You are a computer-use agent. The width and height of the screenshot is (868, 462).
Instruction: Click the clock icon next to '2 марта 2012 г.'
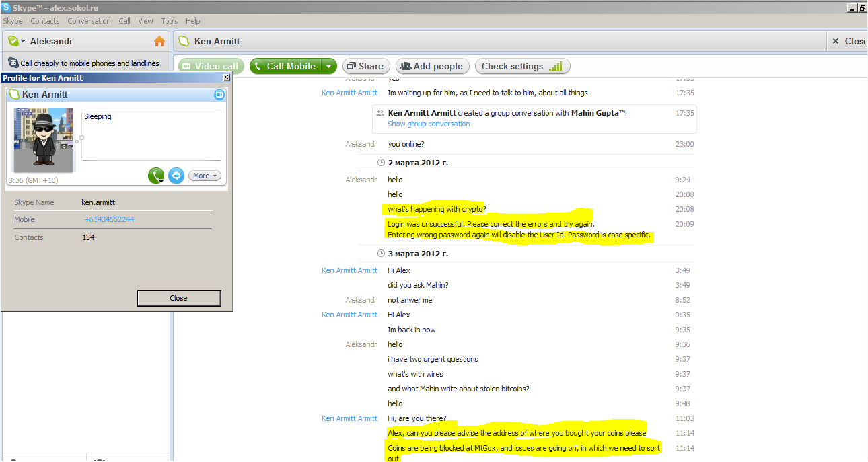point(382,162)
